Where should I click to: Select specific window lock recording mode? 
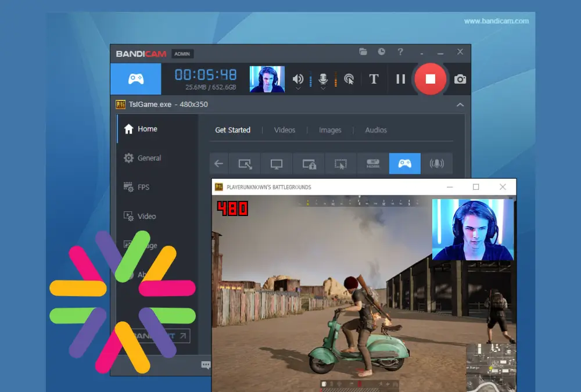click(309, 163)
